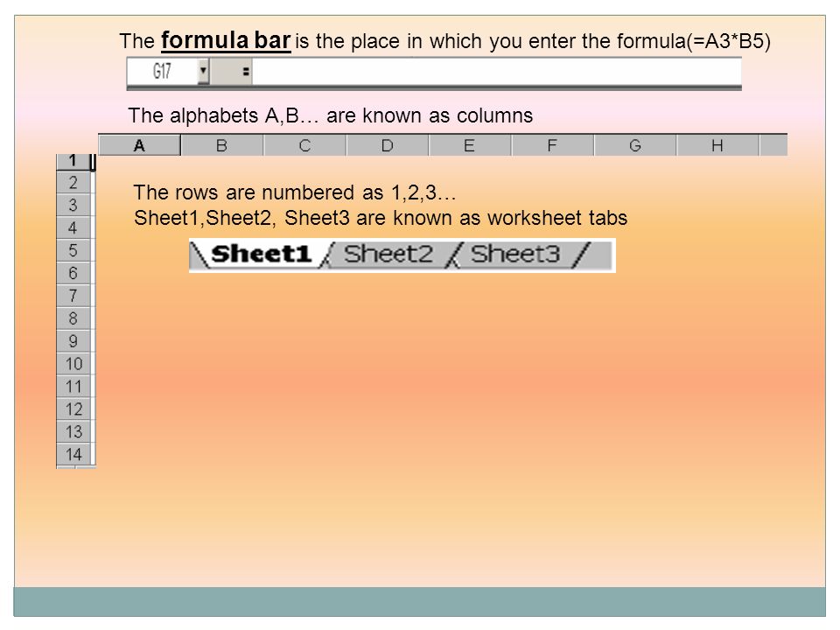Select row 5 header

[73, 250]
